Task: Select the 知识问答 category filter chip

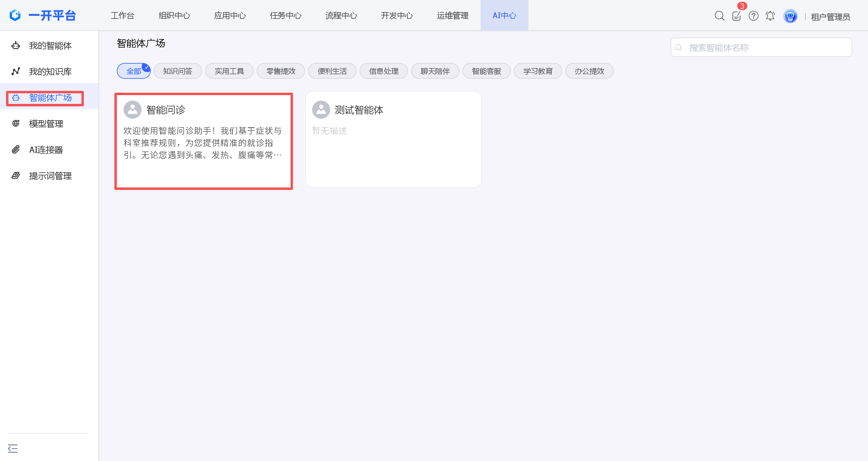Action: click(x=178, y=71)
